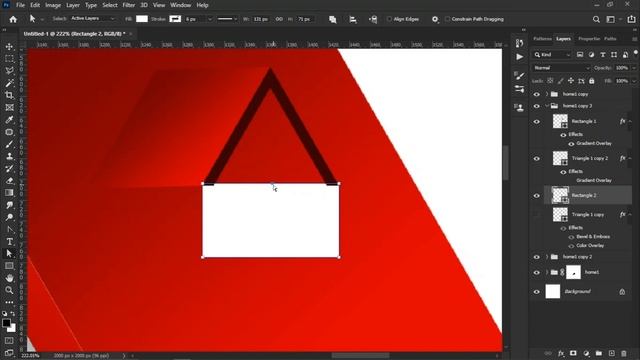The width and height of the screenshot is (640, 360).
Task: Select the Horizontal Type tool
Action: pos(9,242)
